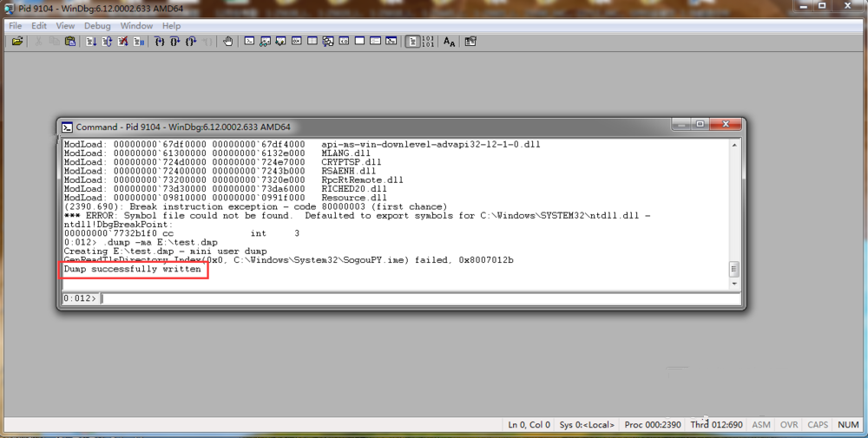Open the Window menu
The image size is (868, 438).
click(x=137, y=25)
